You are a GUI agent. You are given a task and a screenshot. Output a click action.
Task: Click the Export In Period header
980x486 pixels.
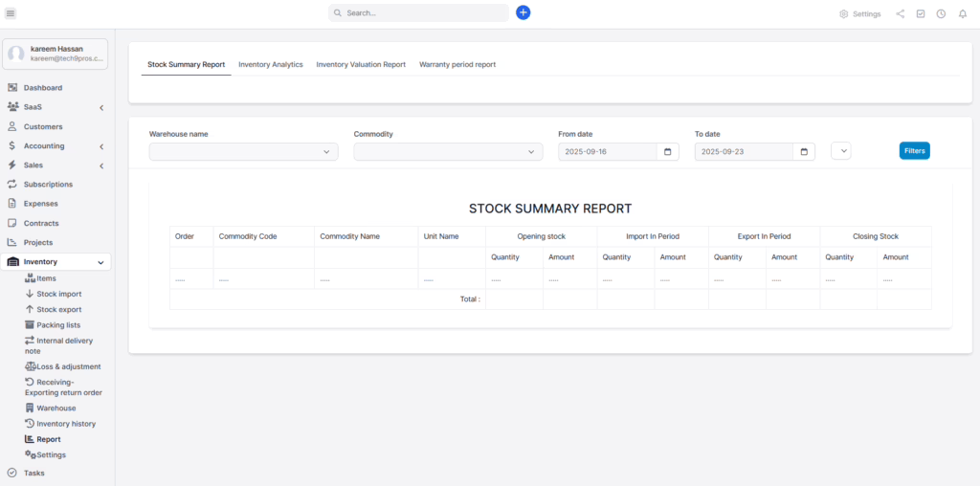point(764,236)
